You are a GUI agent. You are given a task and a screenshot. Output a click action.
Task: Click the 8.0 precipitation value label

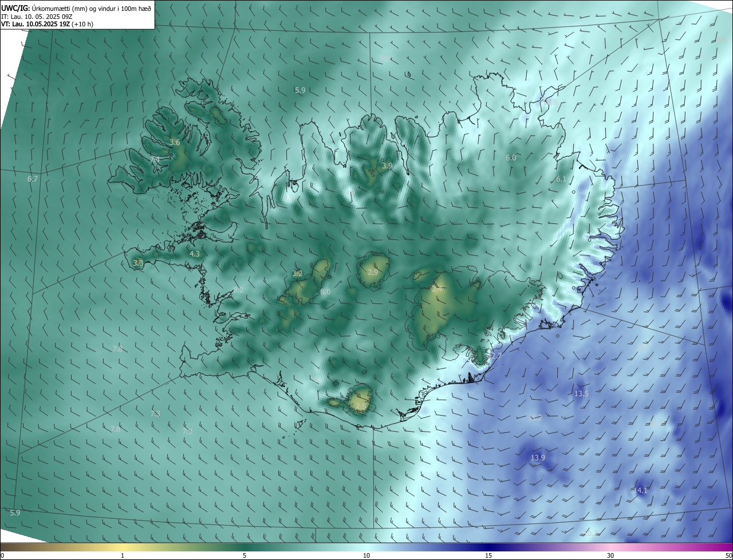pyautogui.click(x=325, y=292)
